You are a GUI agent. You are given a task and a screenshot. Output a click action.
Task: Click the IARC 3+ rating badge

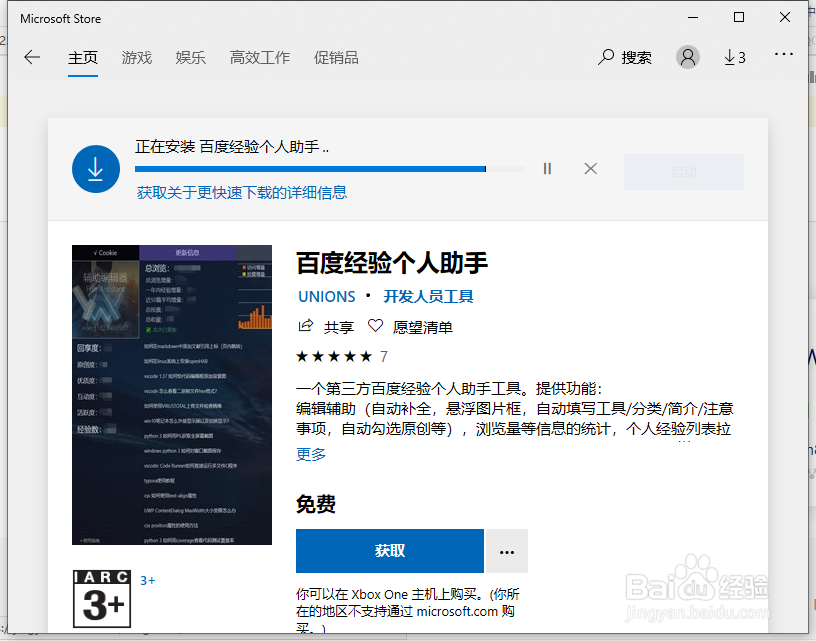point(102,599)
